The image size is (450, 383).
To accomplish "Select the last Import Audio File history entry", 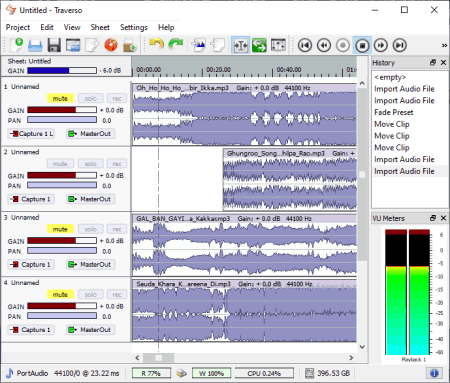I will coord(404,171).
